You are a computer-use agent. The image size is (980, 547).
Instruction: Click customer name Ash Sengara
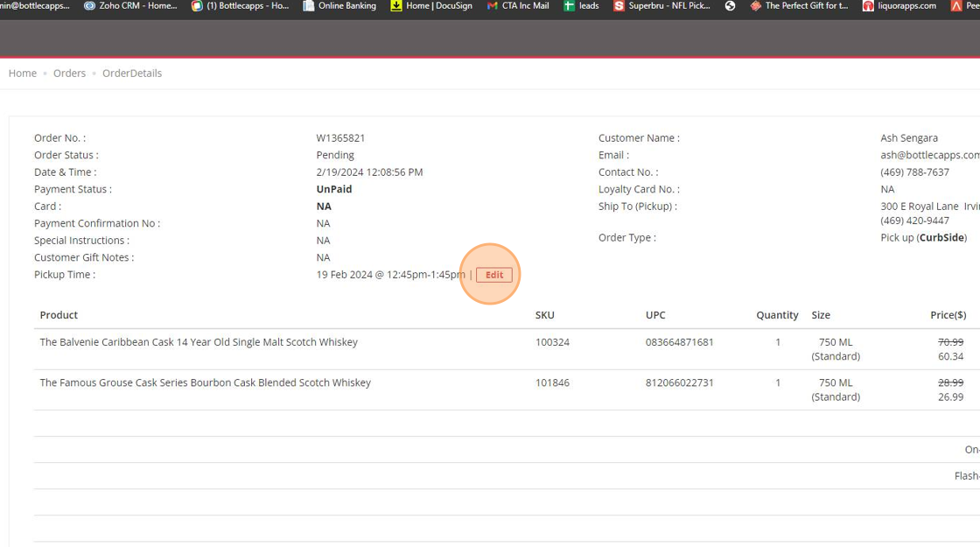tap(909, 138)
